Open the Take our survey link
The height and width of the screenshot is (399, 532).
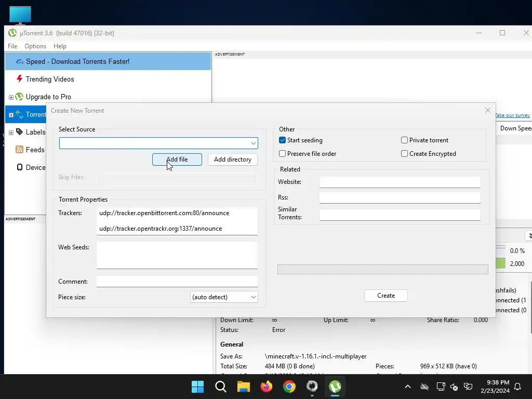coord(512,115)
